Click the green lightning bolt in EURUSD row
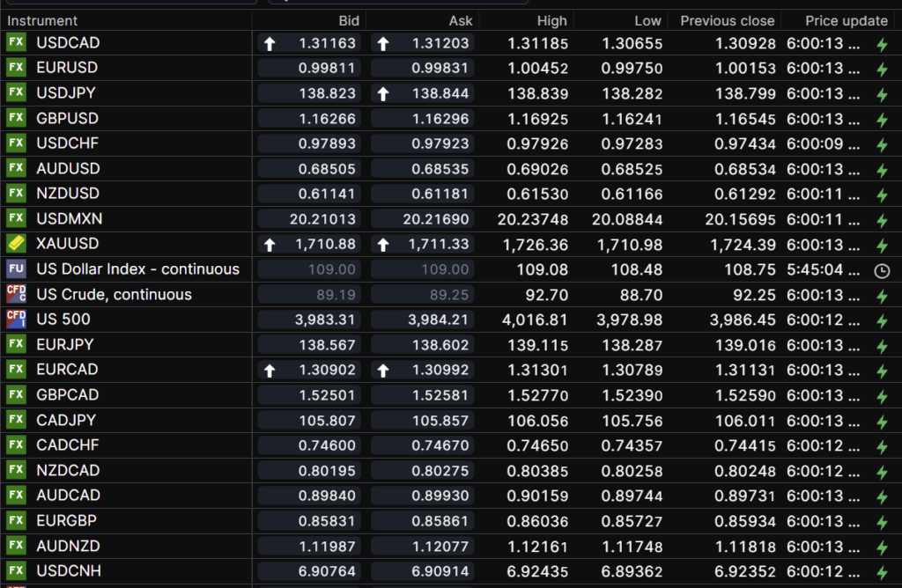902x588 pixels. pos(882,69)
